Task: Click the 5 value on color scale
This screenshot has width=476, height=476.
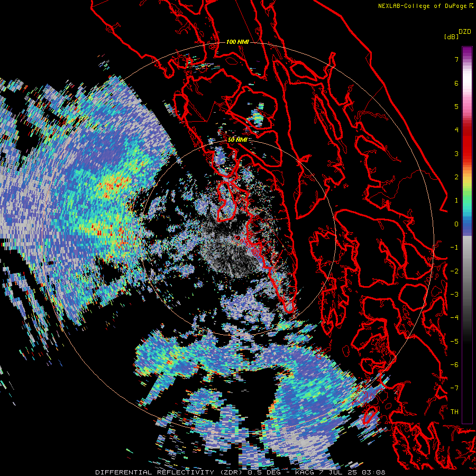Action: [x=456, y=106]
